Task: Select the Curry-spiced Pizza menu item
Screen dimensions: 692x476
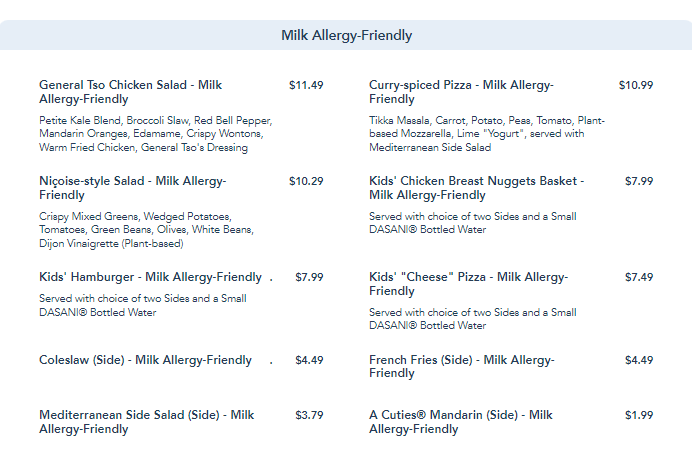Action: pyautogui.click(x=461, y=92)
